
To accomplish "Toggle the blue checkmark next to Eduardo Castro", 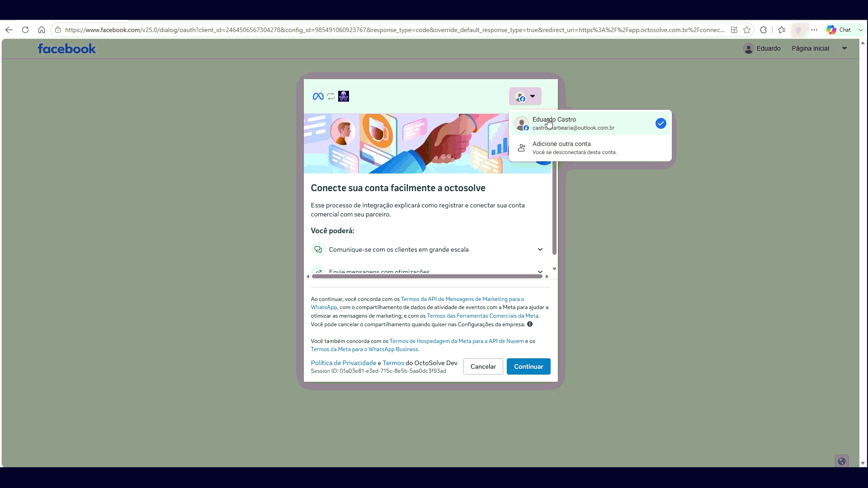I will pos(660,123).
